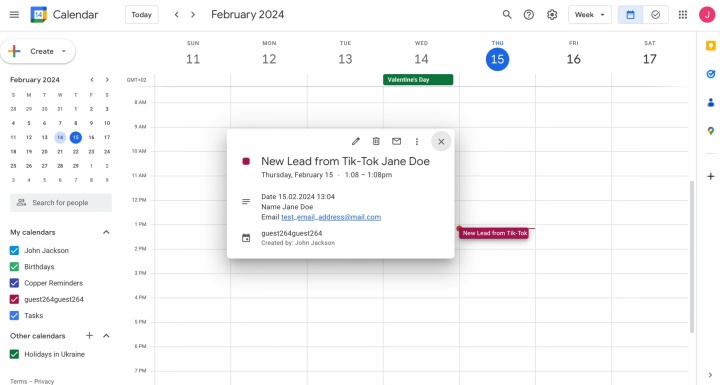Screen dimensions: 720x385
Task: Click the Search for people field
Action: tap(61, 203)
